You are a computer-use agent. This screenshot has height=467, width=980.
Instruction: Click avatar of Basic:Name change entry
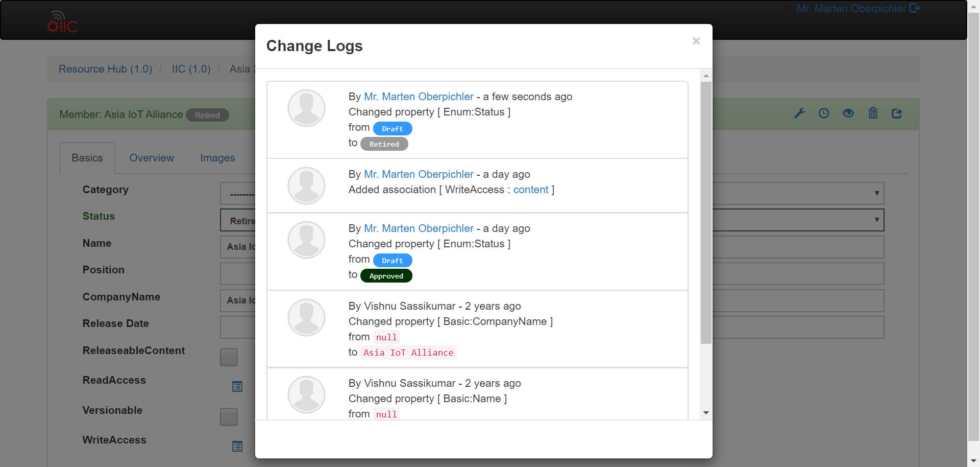[306, 394]
